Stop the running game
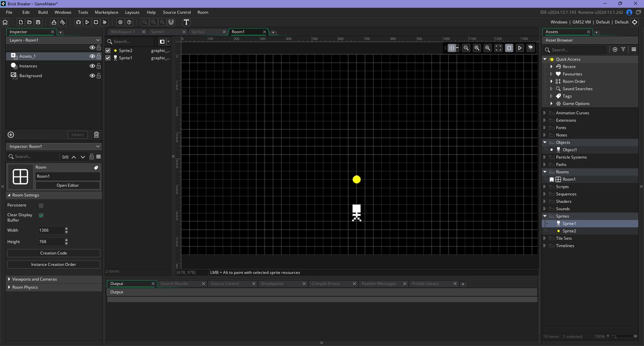This screenshot has height=346, width=644. pos(97,23)
